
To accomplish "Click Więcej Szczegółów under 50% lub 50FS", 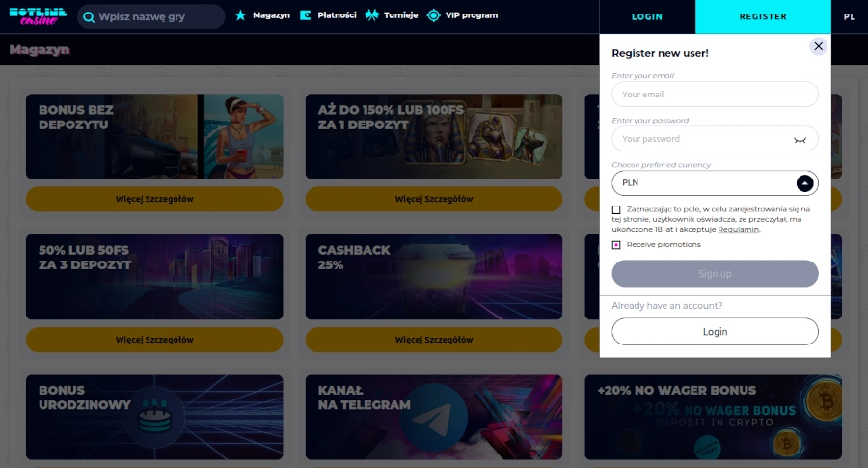I will pyautogui.click(x=154, y=340).
